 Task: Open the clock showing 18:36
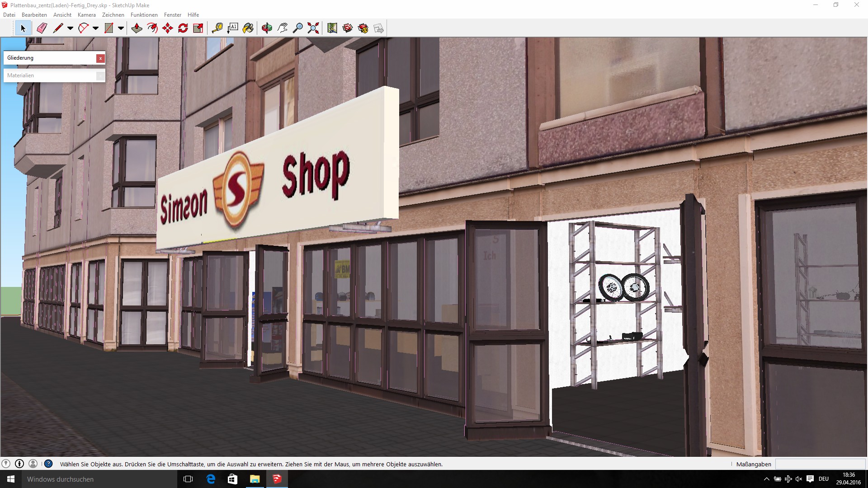(849, 479)
